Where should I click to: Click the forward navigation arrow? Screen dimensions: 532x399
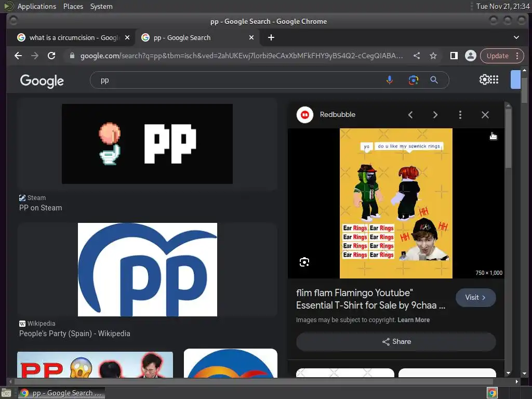click(35, 56)
